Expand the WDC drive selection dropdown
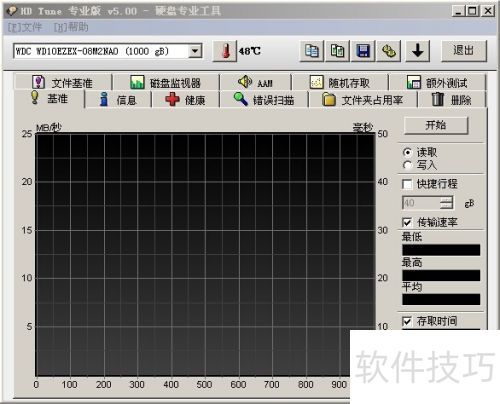 pyautogui.click(x=195, y=51)
